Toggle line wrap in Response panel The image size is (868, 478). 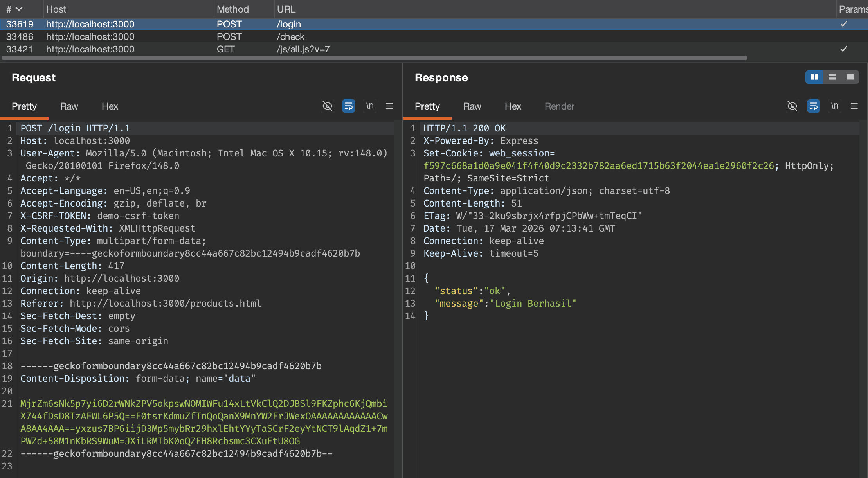813,106
